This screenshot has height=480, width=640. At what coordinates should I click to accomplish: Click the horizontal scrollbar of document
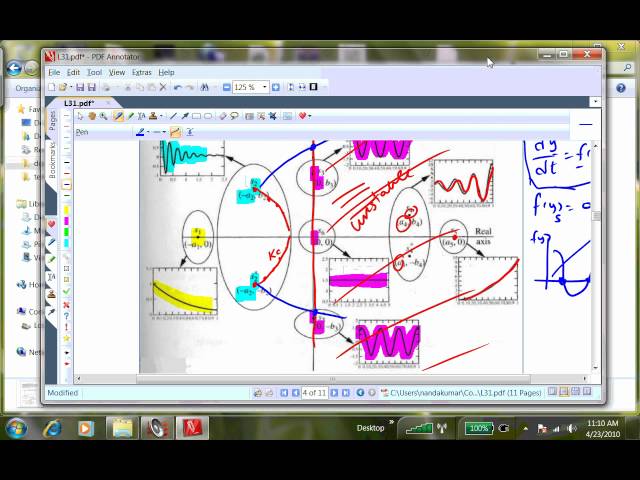click(x=333, y=379)
